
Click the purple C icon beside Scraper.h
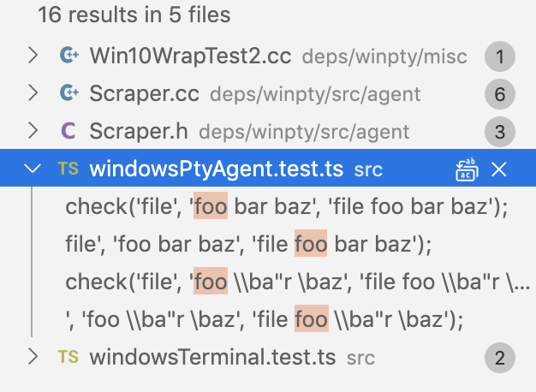[68, 131]
